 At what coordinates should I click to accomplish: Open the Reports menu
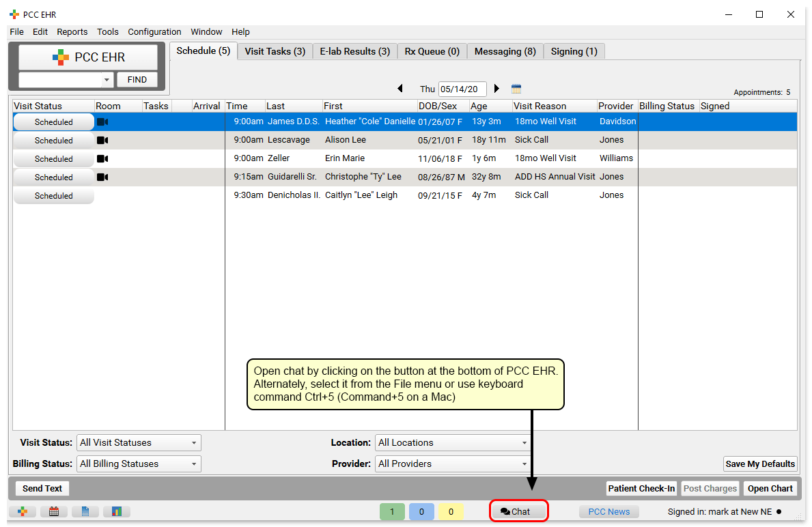coord(72,31)
